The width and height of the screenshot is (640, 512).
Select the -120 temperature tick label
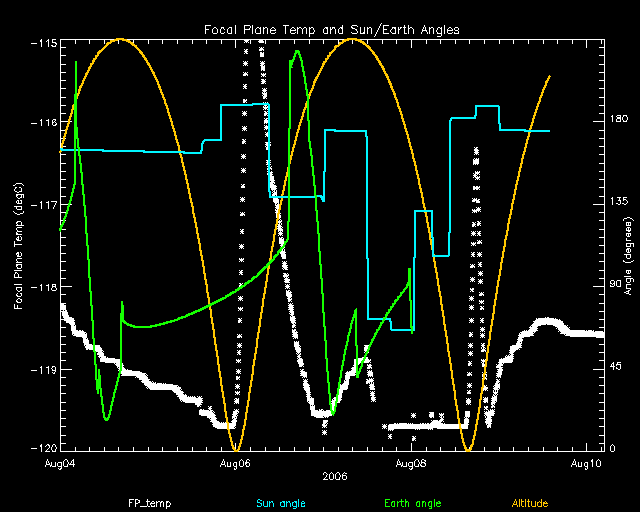(43, 449)
